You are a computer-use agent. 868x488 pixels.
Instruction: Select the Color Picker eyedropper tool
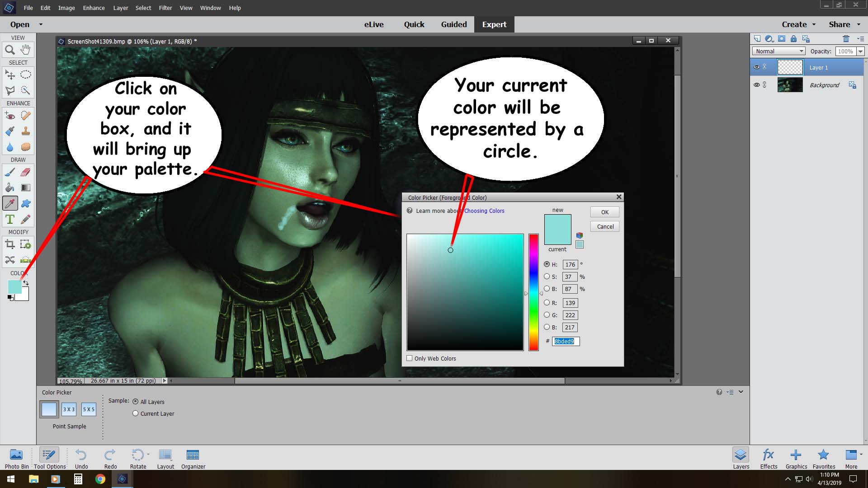(x=10, y=203)
